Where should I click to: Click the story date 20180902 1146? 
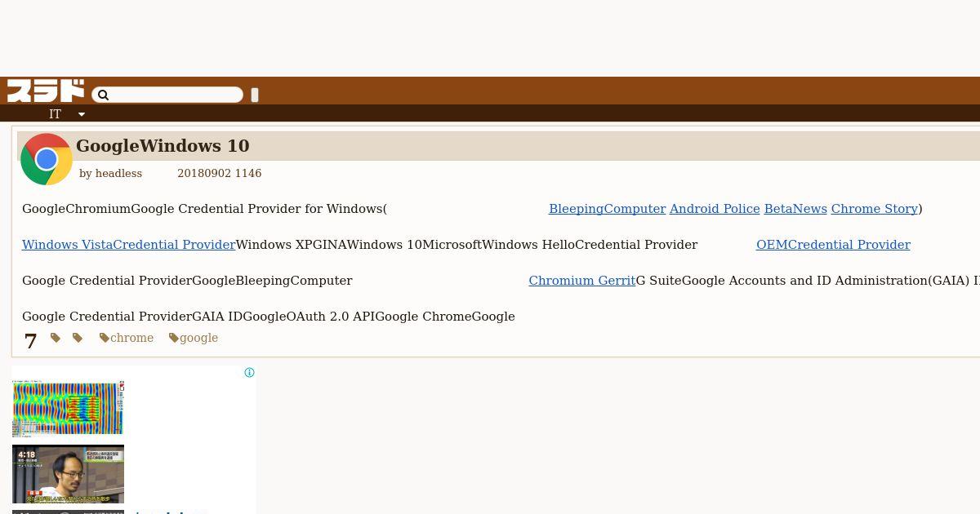219,173
